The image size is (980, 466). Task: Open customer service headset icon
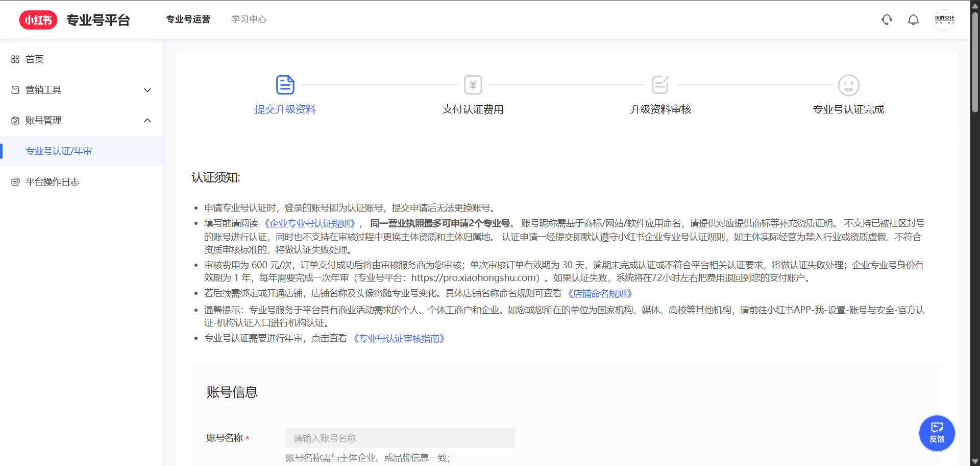[x=887, y=20]
